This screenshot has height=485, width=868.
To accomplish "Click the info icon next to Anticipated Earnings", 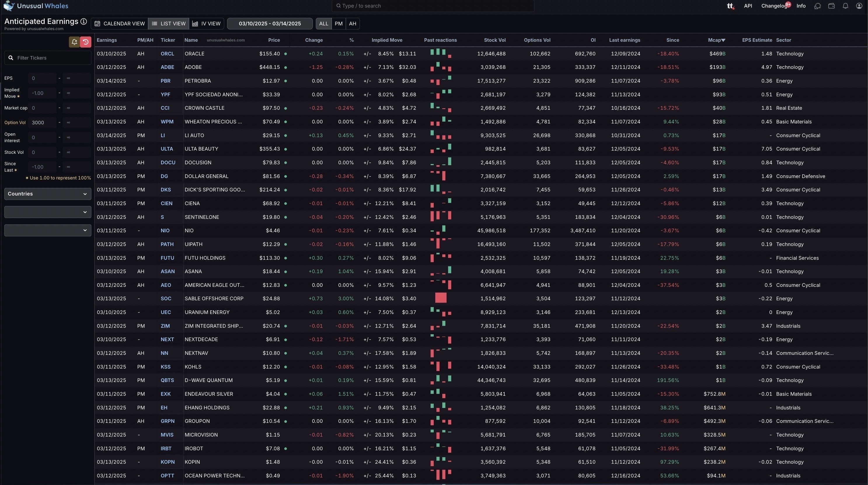I will [x=83, y=21].
